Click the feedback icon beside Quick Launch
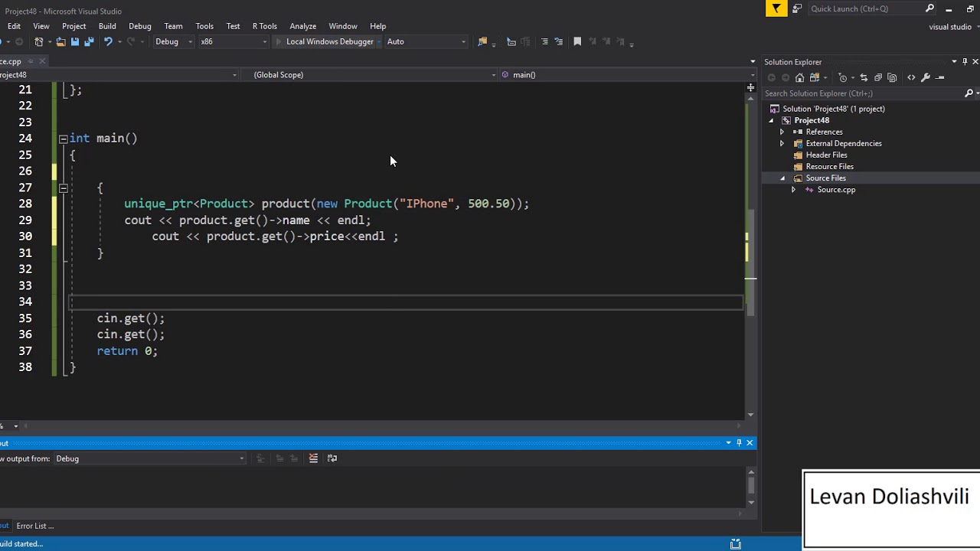The width and height of the screenshot is (980, 551). tap(797, 8)
